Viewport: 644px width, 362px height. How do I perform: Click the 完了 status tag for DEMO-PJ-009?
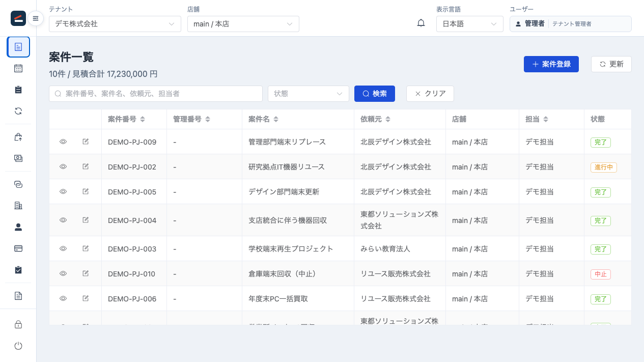(601, 143)
